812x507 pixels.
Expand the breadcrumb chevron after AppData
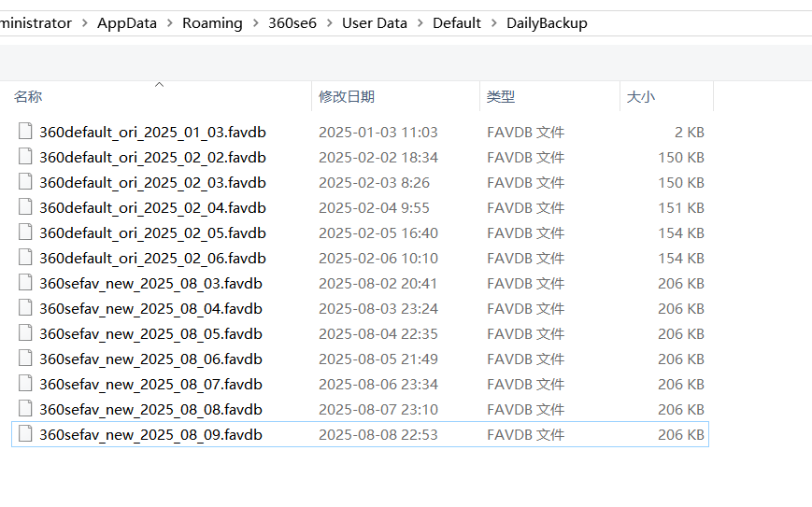[169, 23]
